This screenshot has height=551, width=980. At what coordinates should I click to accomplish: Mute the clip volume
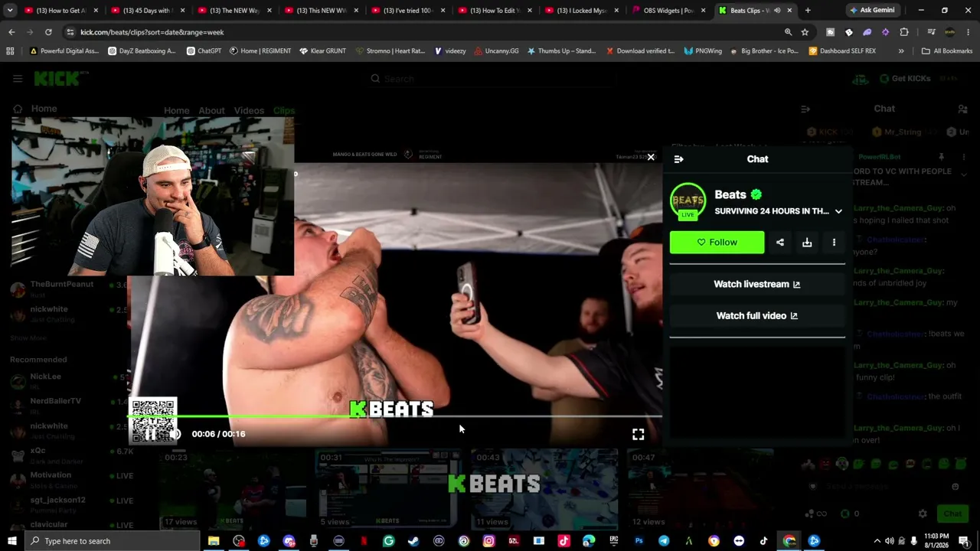[x=175, y=435]
